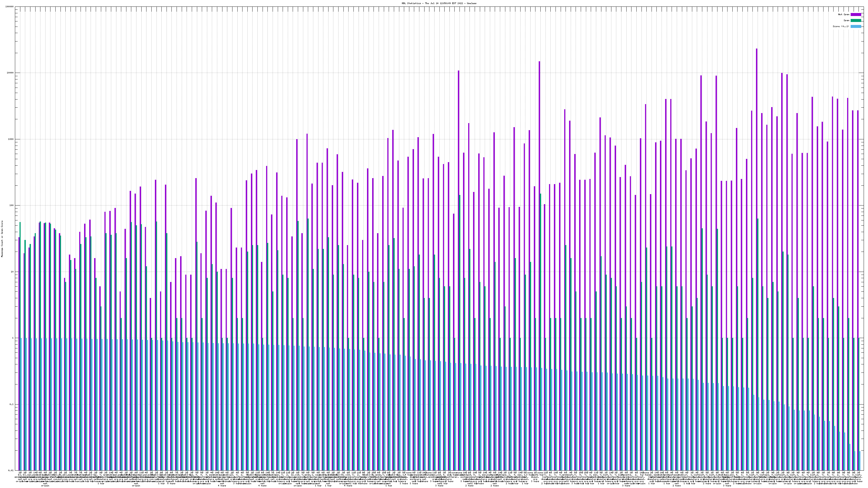Viewport: 868px width, 488px height.
Task: Click the 0.01 y-axis tick label
Action: 11,470
